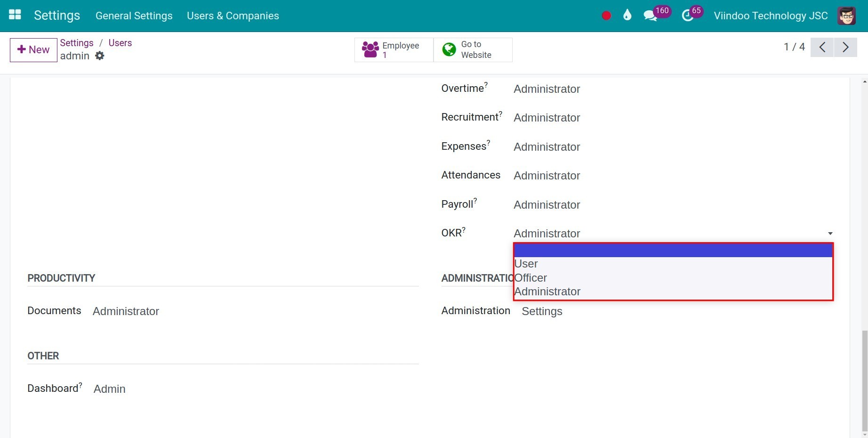Viewport: 868px width, 438px height.
Task: Switch company via Viindoo Technology JSC
Action: click(x=771, y=16)
